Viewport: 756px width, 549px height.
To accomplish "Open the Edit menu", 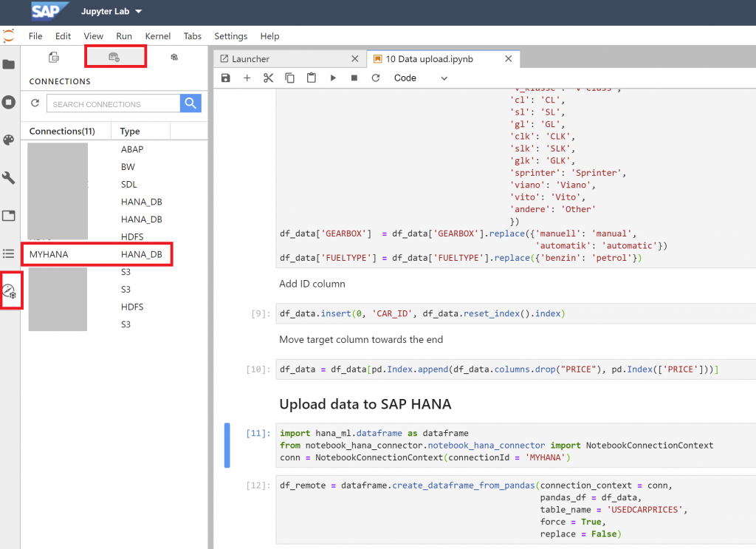I will coord(63,36).
